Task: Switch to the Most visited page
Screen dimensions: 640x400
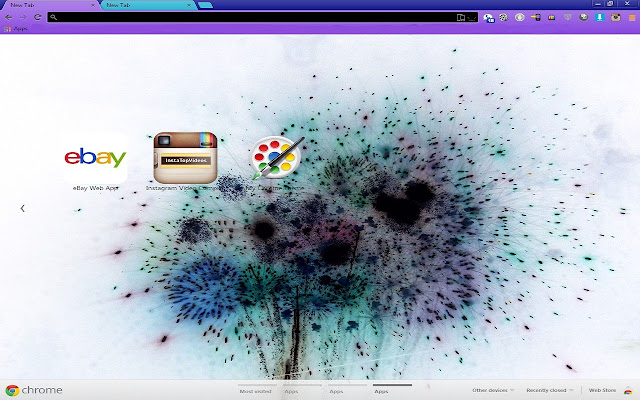Action: tap(256, 391)
